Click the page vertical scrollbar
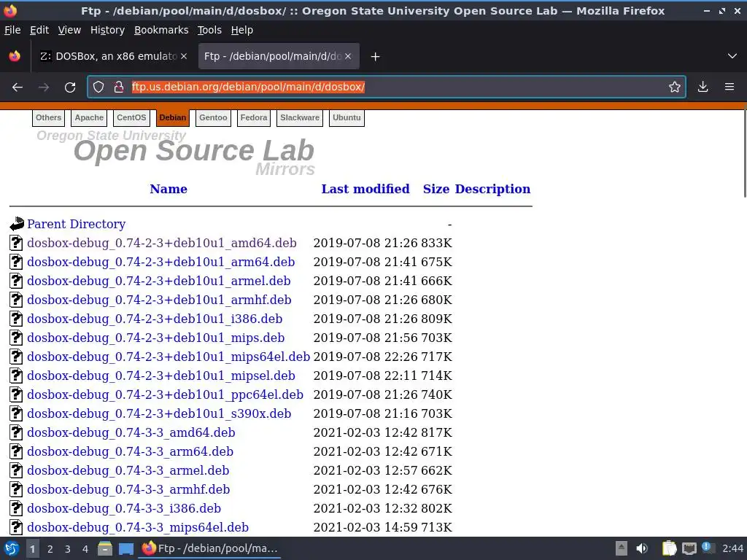This screenshot has height=560, width=747. pyautogui.click(x=745, y=153)
